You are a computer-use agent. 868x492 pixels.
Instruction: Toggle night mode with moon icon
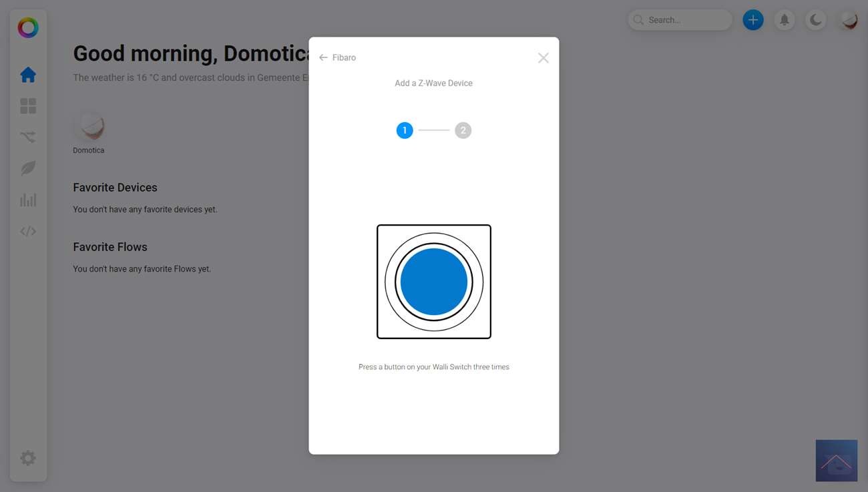point(816,20)
